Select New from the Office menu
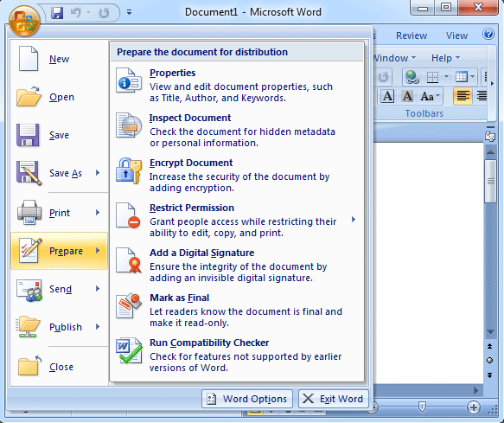 coord(59,59)
